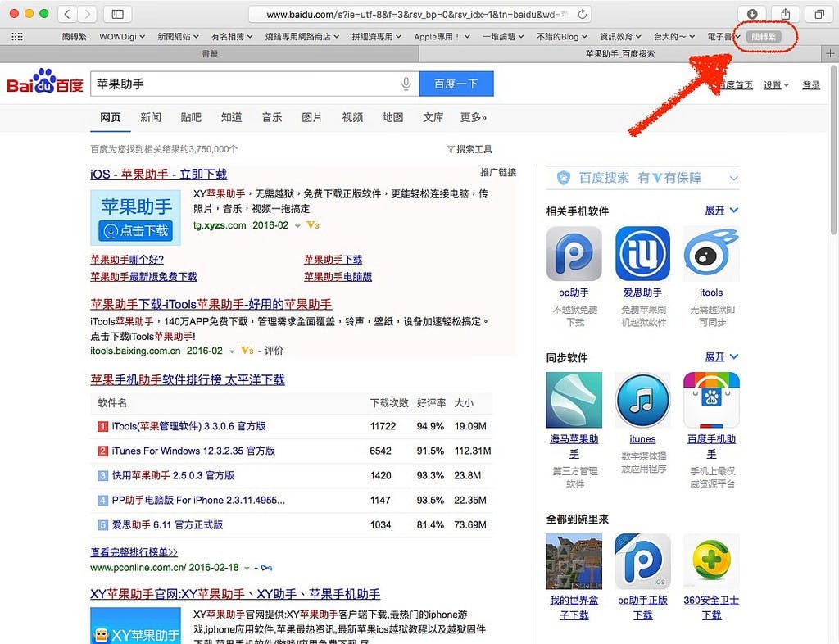Viewport: 839px width, 644px height.
Task: Switch to the 视频 search tab
Action: pyautogui.click(x=352, y=117)
